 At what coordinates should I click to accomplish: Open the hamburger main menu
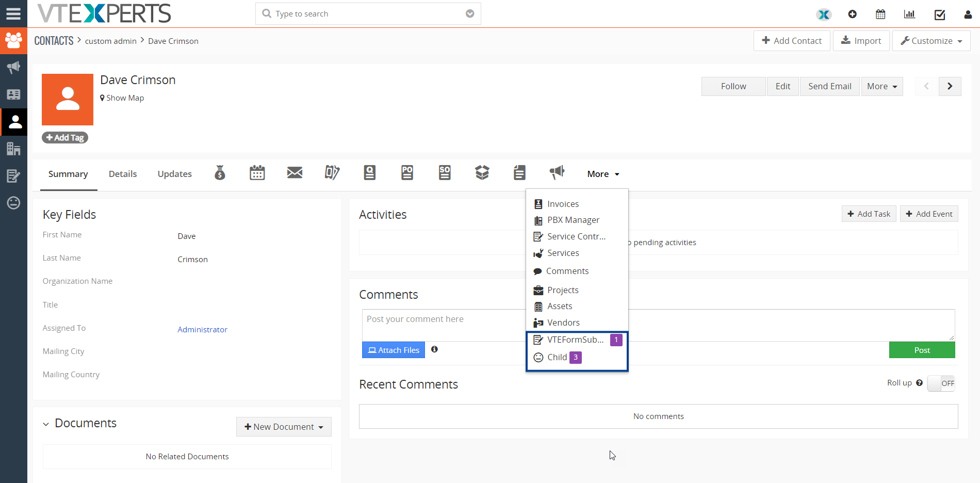pyautogui.click(x=13, y=13)
